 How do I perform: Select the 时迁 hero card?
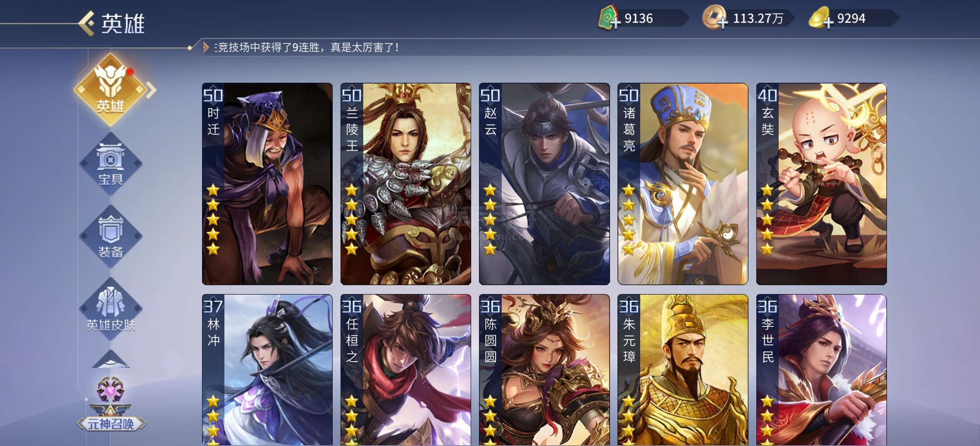(x=267, y=184)
